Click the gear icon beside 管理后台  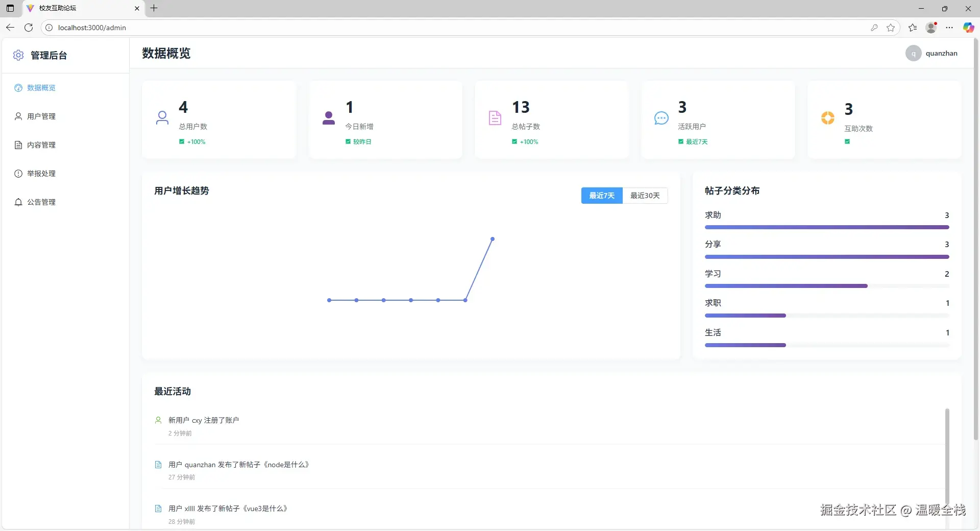click(x=18, y=55)
